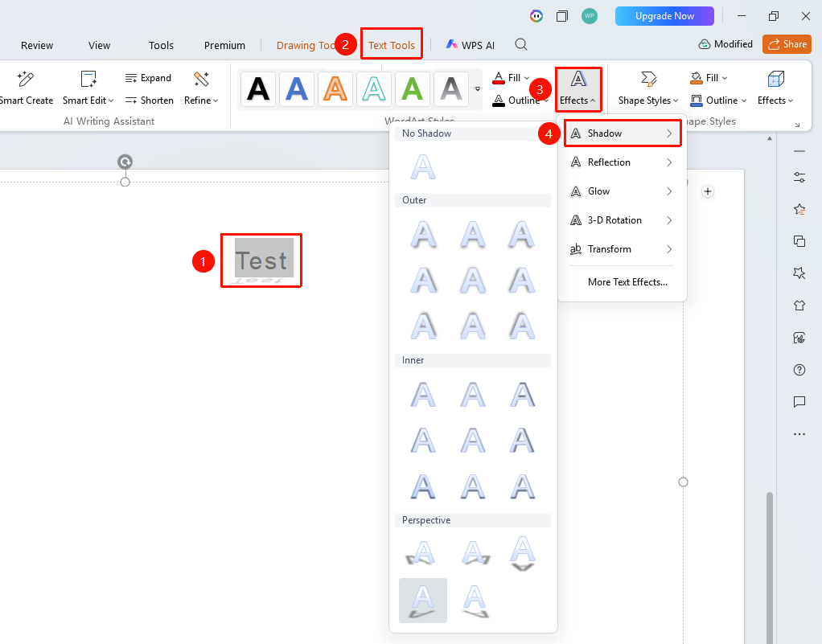This screenshot has height=644, width=822.
Task: Apply the orange outlined WordArt style
Action: click(335, 89)
